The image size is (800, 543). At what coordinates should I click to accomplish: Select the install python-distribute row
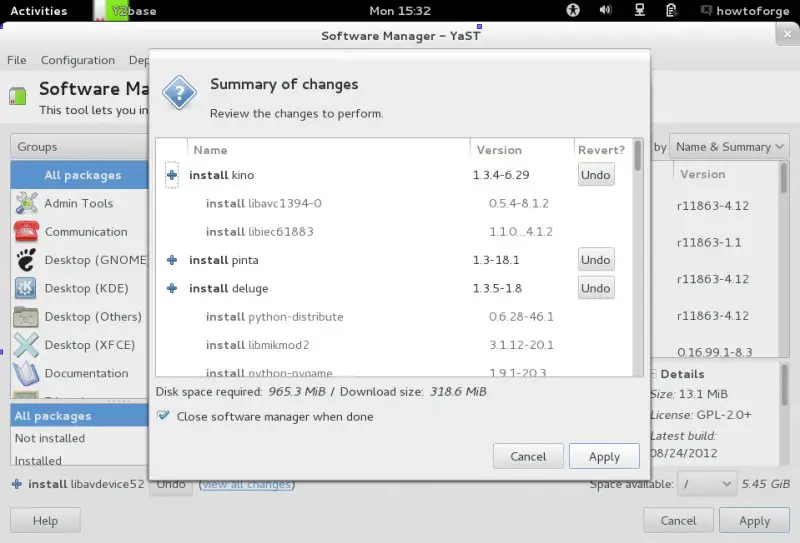coord(395,316)
